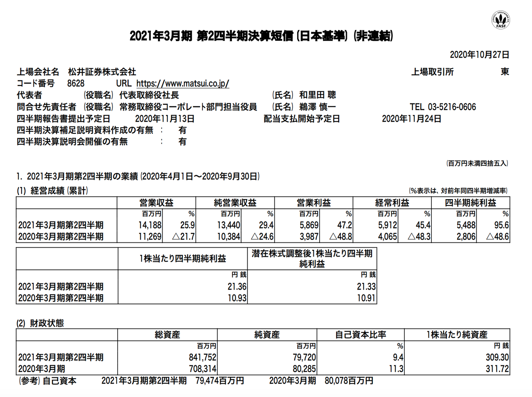
Task: Select the 営業利益 column header
Action: click(x=314, y=203)
